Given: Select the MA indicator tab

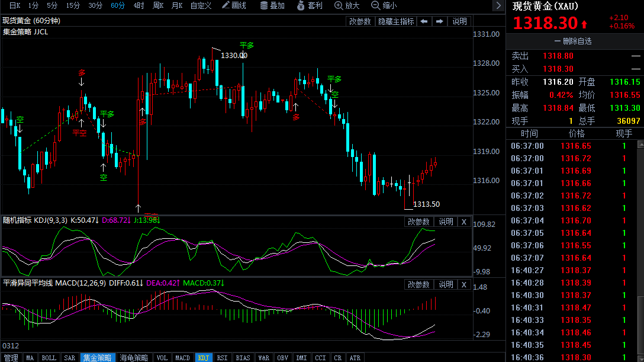Looking at the screenshot, I should tap(30, 358).
